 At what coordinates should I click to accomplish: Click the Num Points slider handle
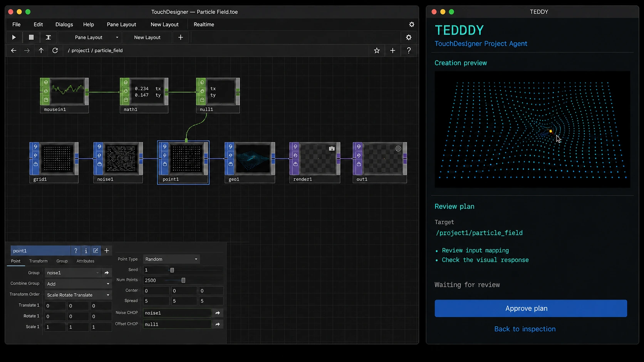(x=183, y=280)
